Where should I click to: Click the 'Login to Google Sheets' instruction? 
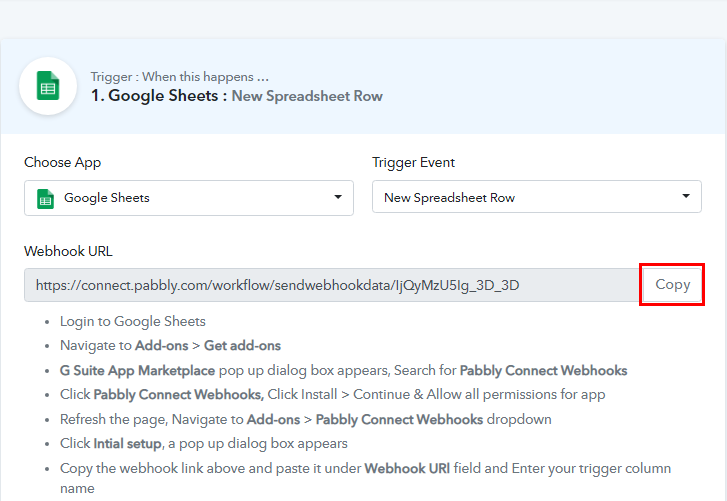[x=132, y=321]
